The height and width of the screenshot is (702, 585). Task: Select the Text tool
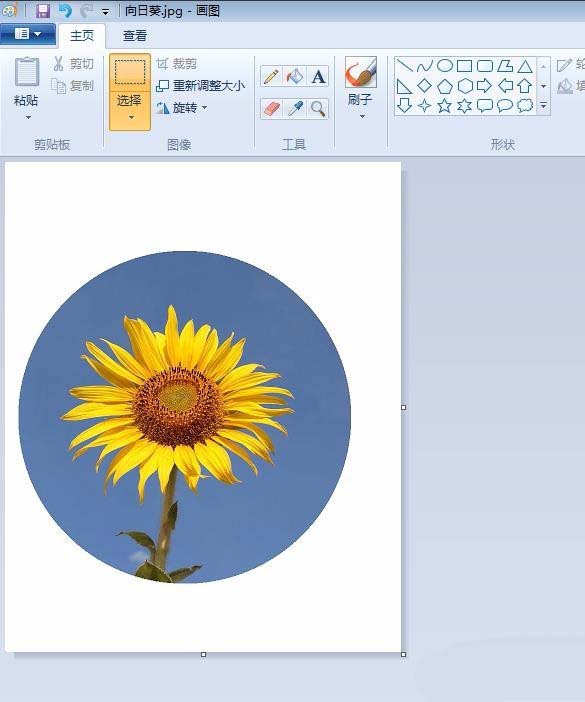318,76
